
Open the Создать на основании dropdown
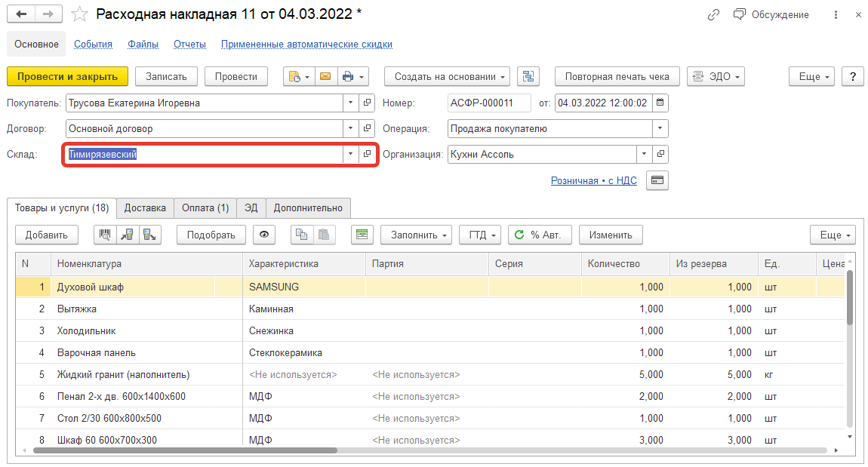(447, 76)
